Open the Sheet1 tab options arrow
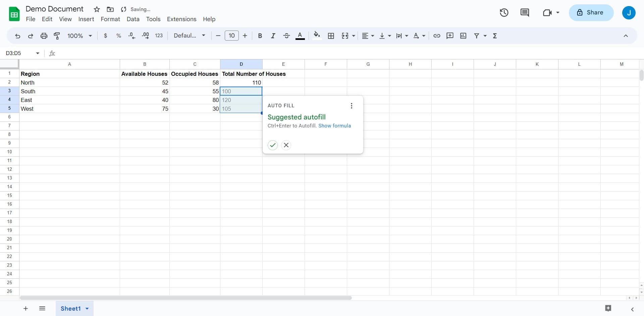This screenshot has height=316, width=644. 87,309
